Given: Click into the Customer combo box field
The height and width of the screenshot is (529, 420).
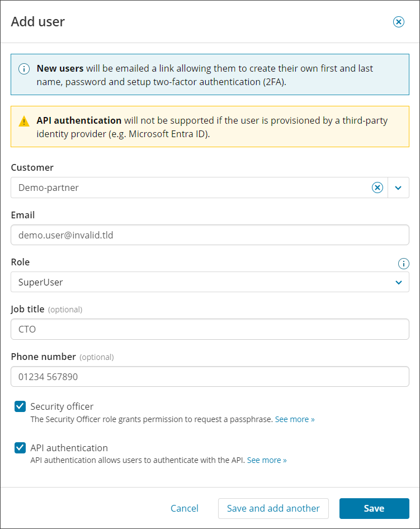Looking at the screenshot, I should [x=190, y=188].
